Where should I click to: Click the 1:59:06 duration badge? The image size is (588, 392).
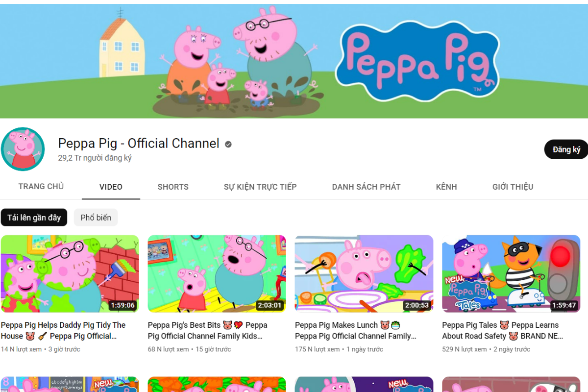(122, 305)
